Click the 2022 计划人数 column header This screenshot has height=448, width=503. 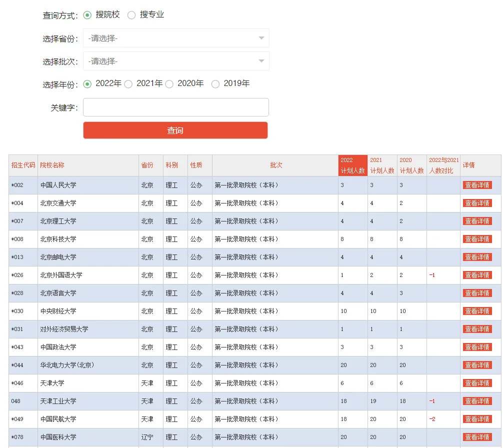click(353, 165)
